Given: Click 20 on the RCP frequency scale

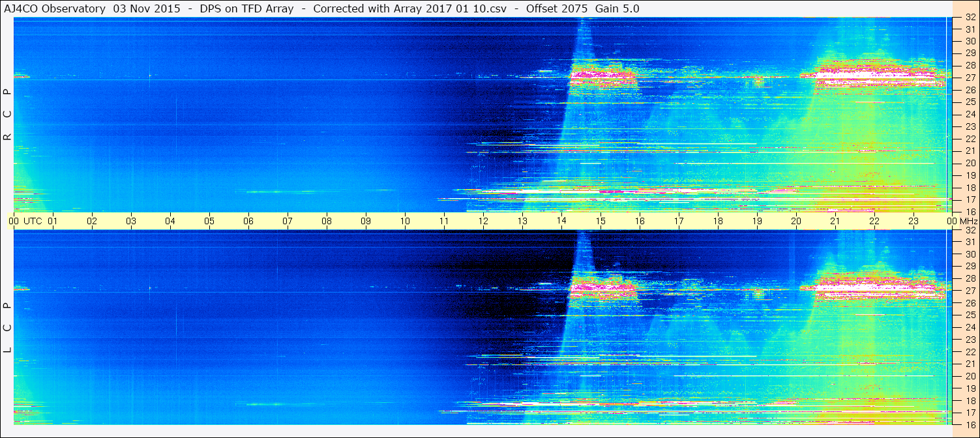Looking at the screenshot, I should (x=970, y=163).
